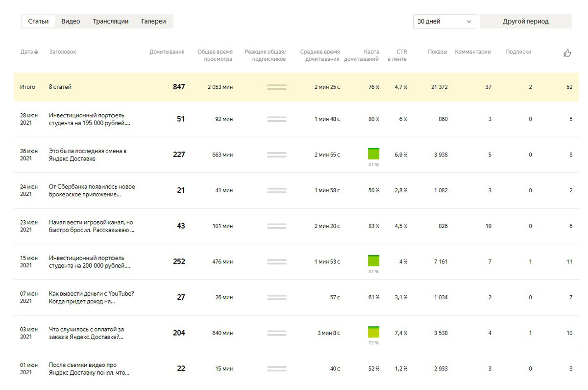Sort by the Дата column header
The image size is (588, 390).
click(x=29, y=52)
